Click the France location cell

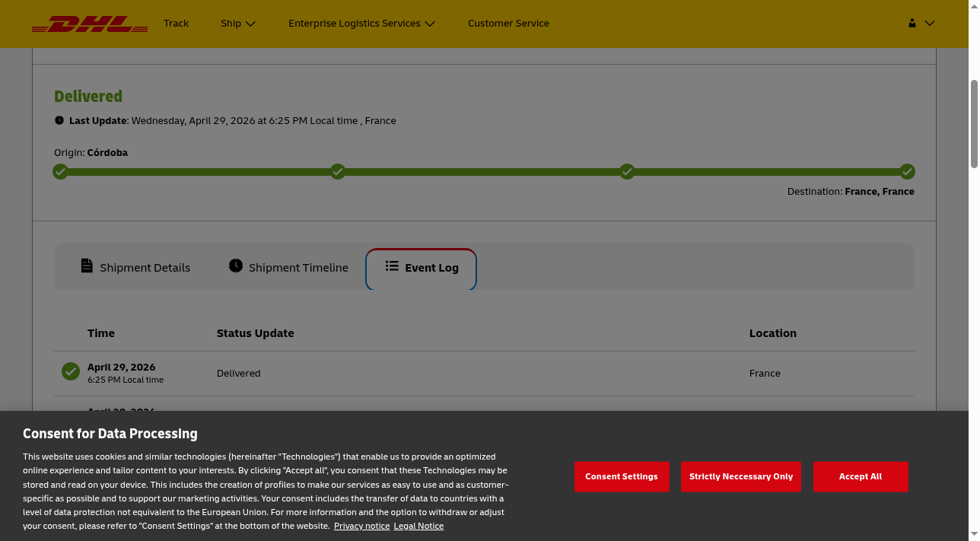[765, 373]
